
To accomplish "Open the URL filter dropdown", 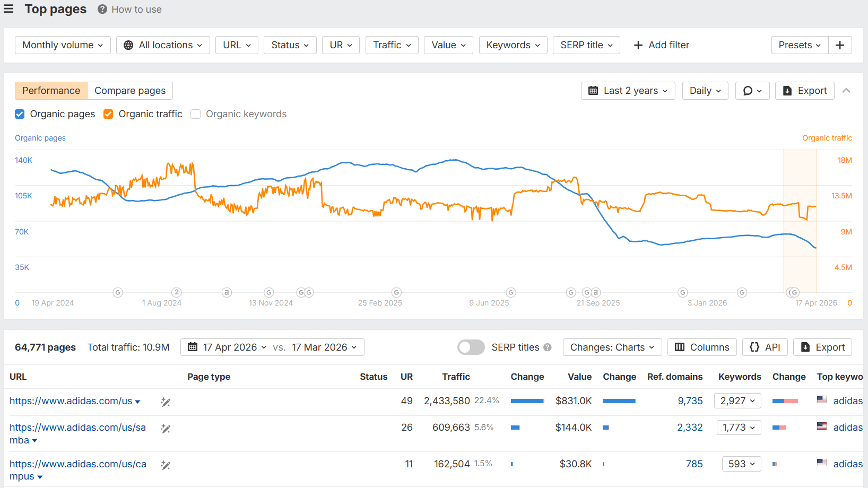I will (237, 45).
